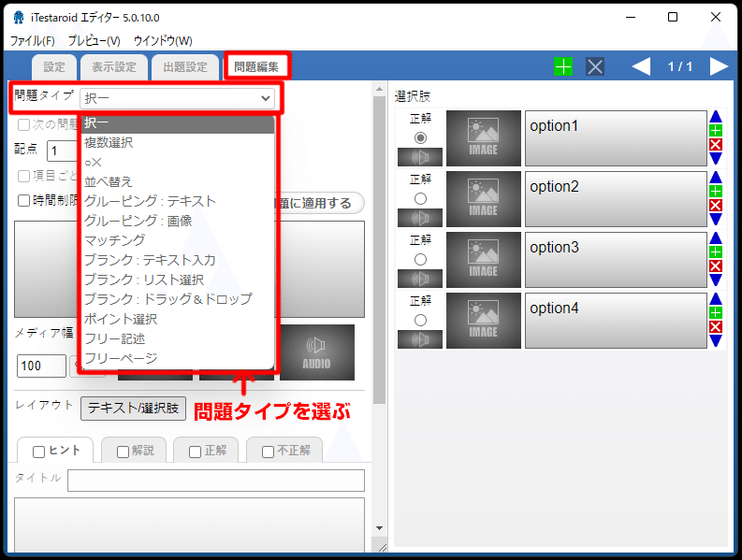This screenshot has height=560, width=742.
Task: Switch to the 出題設定 tab
Action: coord(185,67)
